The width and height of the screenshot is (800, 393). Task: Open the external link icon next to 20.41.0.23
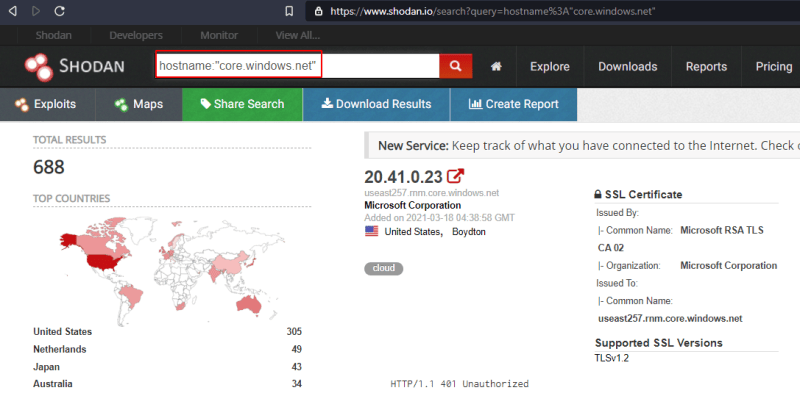point(455,176)
